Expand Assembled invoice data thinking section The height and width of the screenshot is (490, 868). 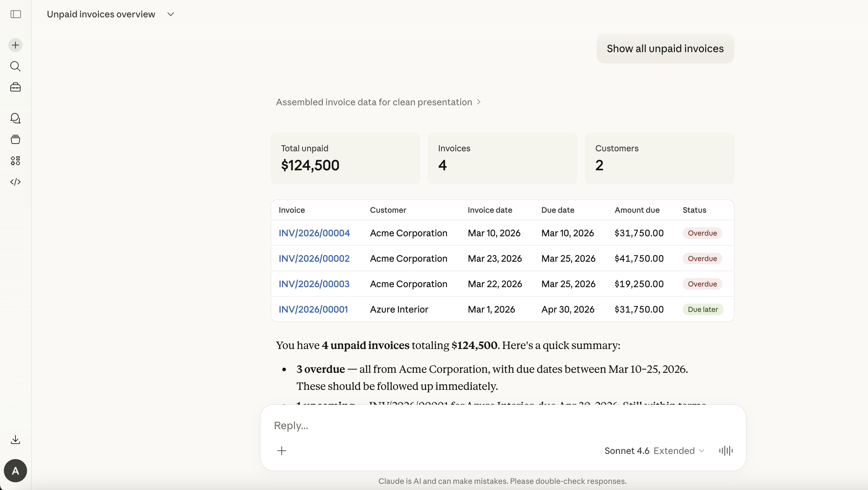(378, 102)
